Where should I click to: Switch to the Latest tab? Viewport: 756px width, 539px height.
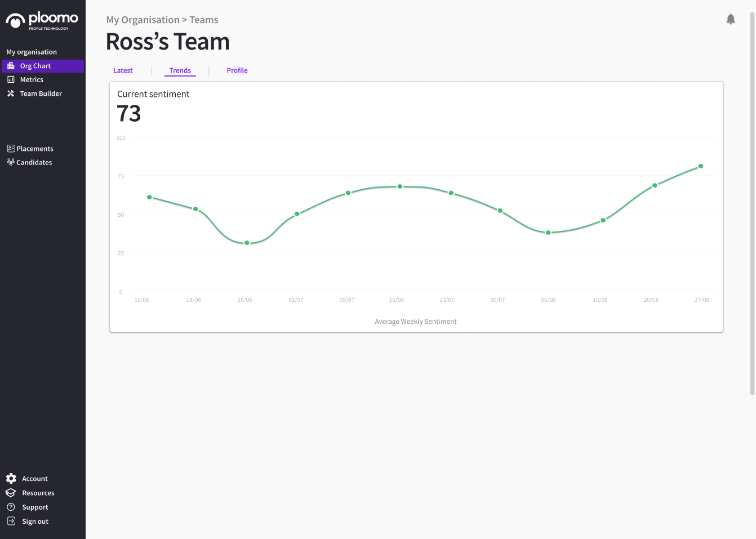123,70
